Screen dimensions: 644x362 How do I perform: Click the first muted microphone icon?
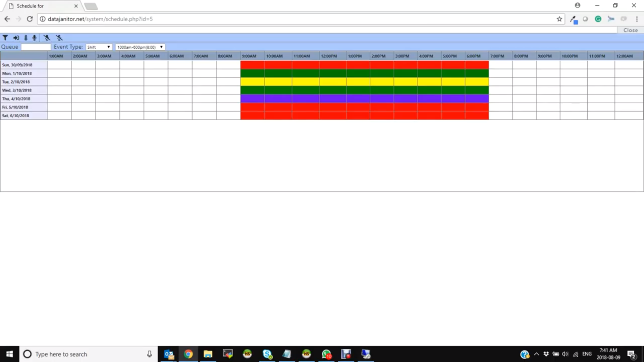47,38
